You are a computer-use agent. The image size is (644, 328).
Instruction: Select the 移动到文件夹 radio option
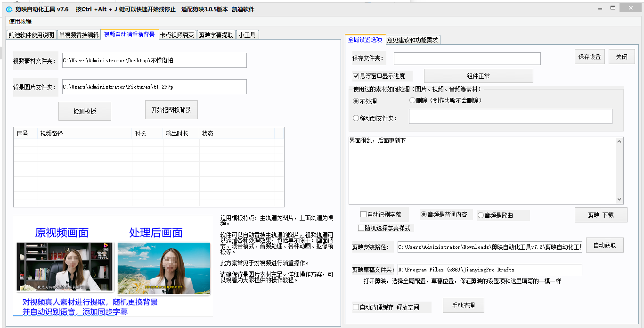356,118
